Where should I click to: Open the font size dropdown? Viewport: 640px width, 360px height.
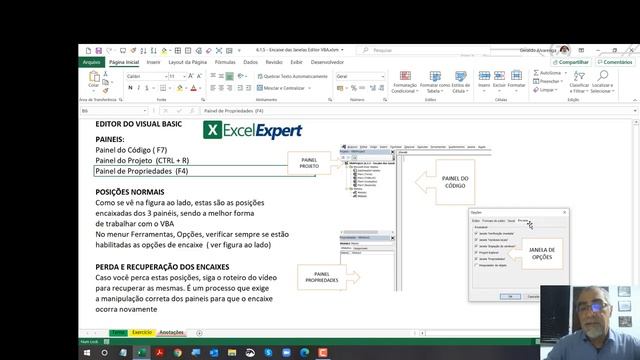click(x=184, y=76)
